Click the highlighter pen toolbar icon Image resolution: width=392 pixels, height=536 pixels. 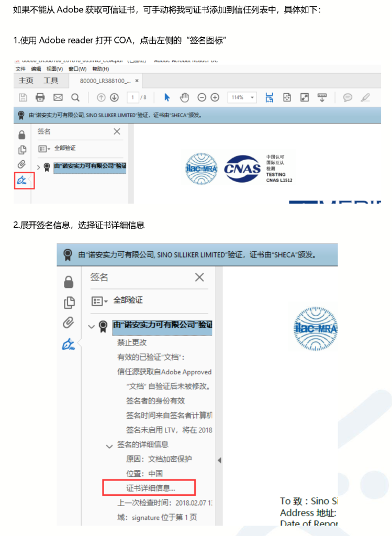click(x=365, y=97)
